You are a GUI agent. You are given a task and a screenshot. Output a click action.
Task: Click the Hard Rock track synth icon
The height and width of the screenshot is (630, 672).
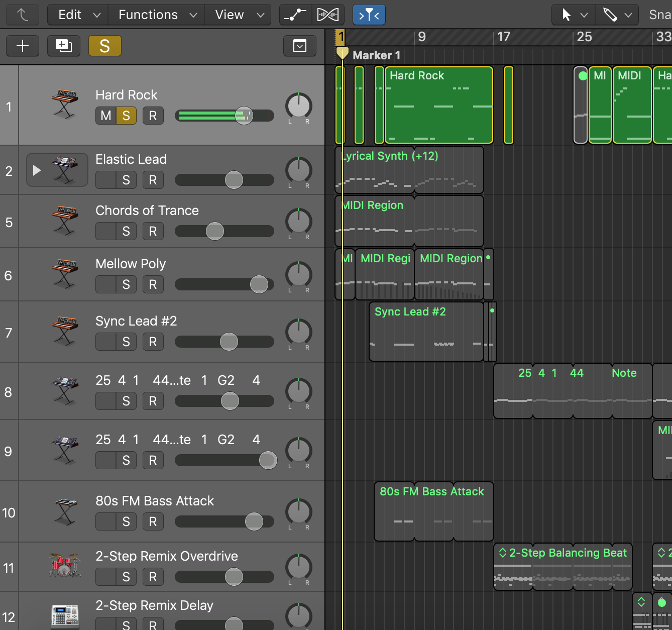point(65,103)
